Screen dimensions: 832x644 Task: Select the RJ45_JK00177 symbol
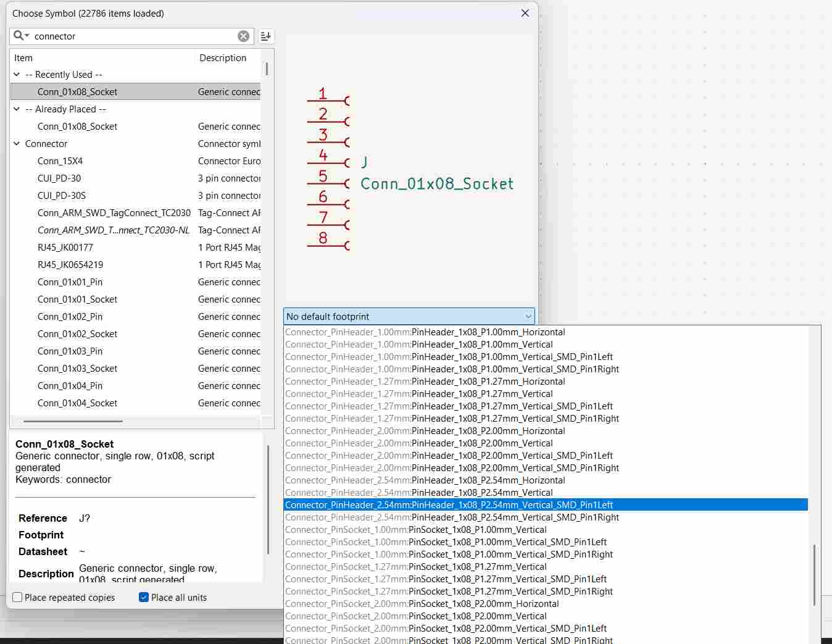(x=136, y=248)
